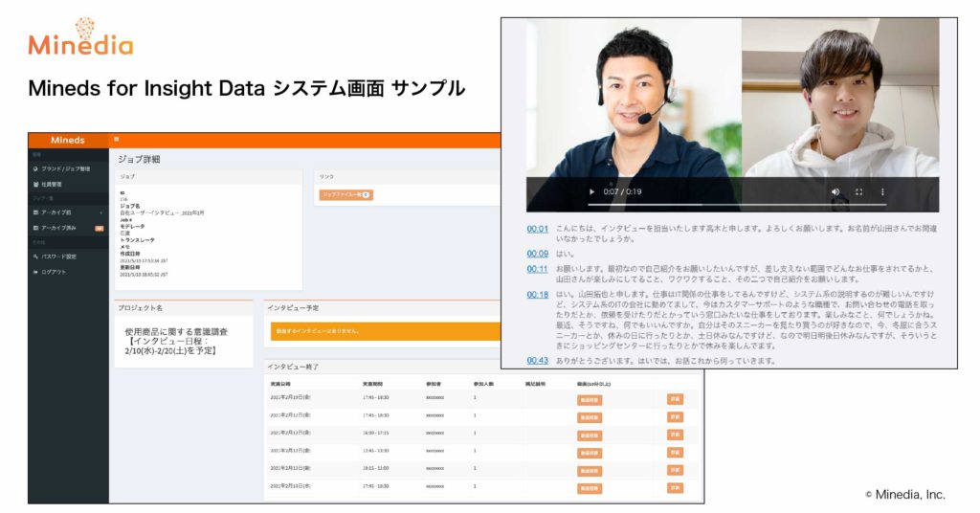Screen dimensions: 980x513
Task: Click the 社員管理 sidebar icon
Action: [x=35, y=185]
